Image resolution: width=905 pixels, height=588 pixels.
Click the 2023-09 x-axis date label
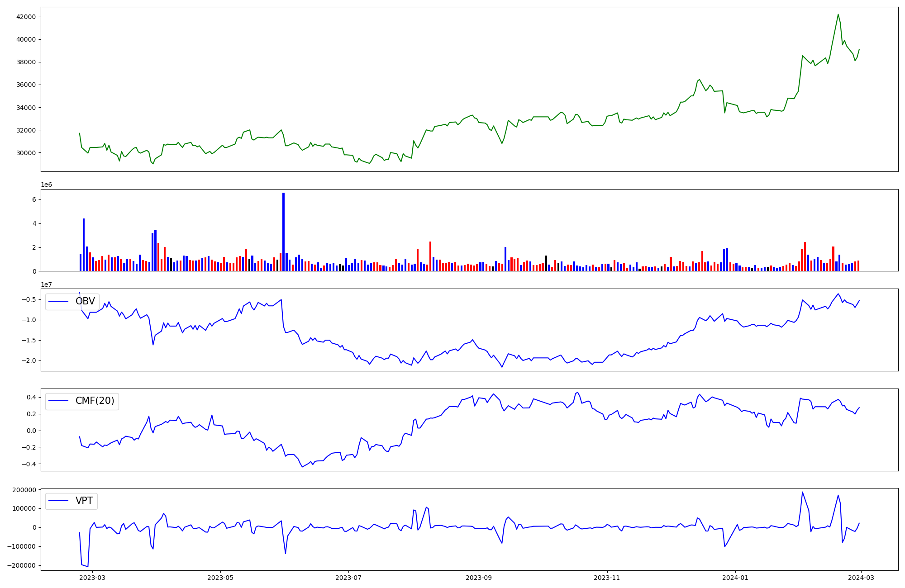478,578
